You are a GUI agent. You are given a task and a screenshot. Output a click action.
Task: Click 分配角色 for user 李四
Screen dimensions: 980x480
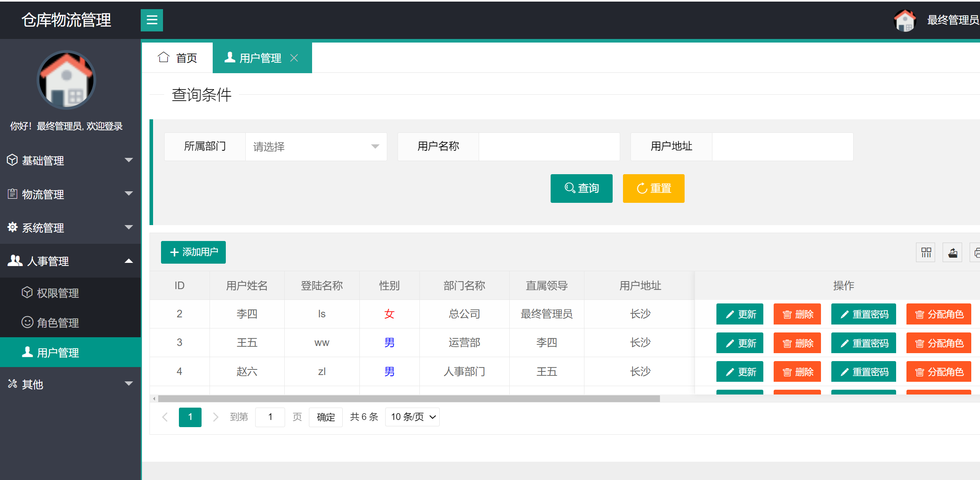[x=939, y=314]
